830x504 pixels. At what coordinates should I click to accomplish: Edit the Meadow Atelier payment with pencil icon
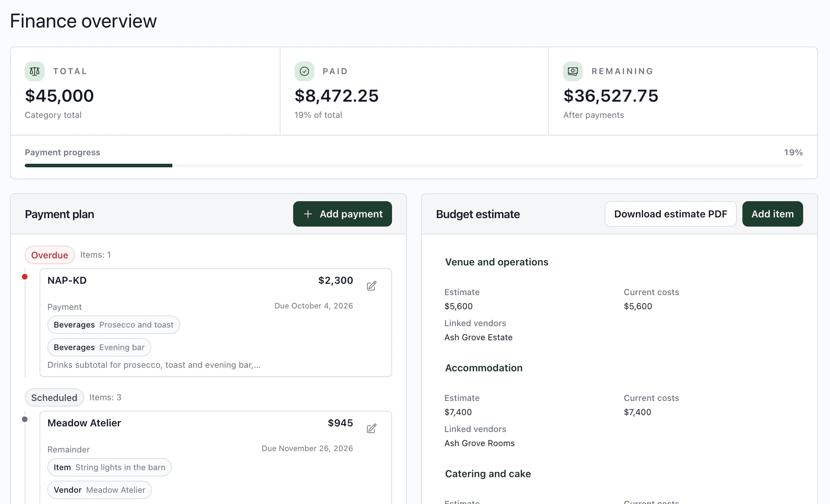click(x=371, y=428)
